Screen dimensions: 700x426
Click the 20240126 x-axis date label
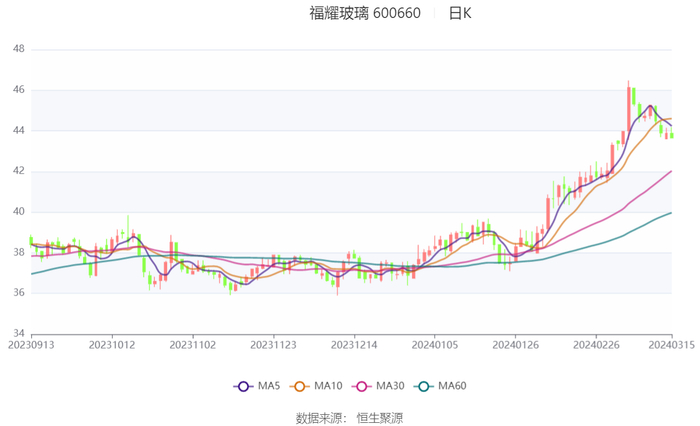tap(515, 345)
